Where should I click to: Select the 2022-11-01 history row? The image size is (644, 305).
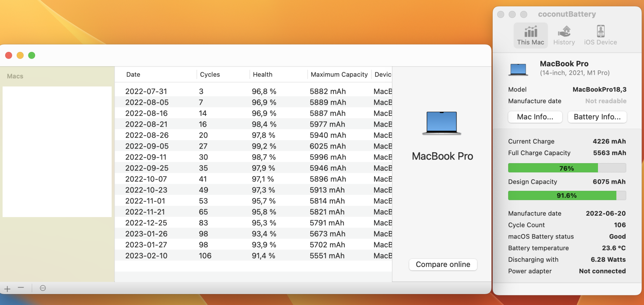tap(253, 201)
